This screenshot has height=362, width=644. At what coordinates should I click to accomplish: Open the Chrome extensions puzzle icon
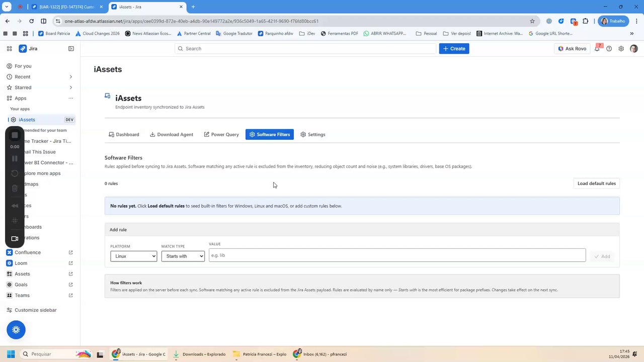tap(586, 21)
